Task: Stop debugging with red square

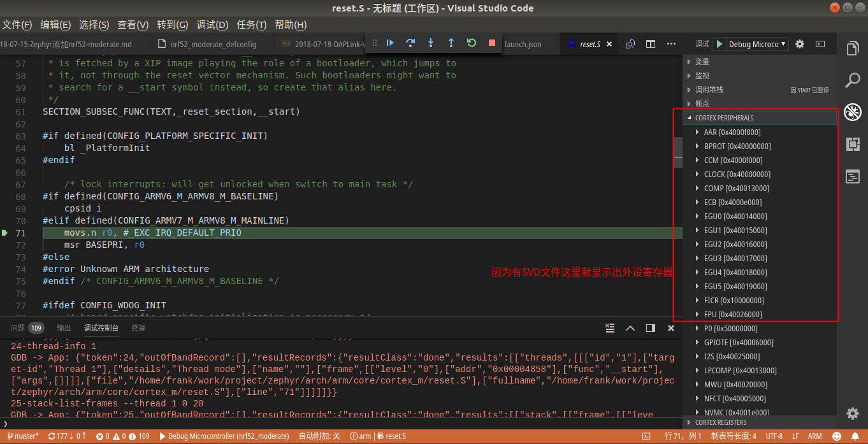Action: [x=492, y=43]
